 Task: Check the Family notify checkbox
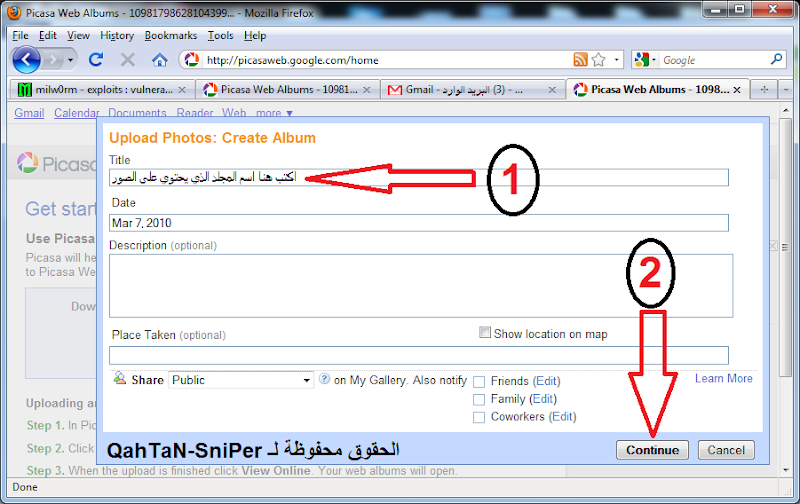click(x=479, y=399)
